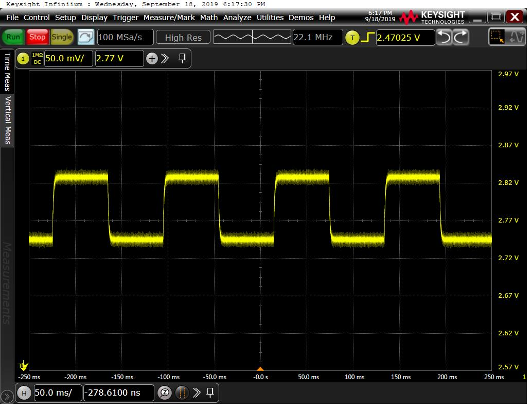The image size is (532, 409).
Task: Click the High Res acquisition mode button
Action: (183, 38)
